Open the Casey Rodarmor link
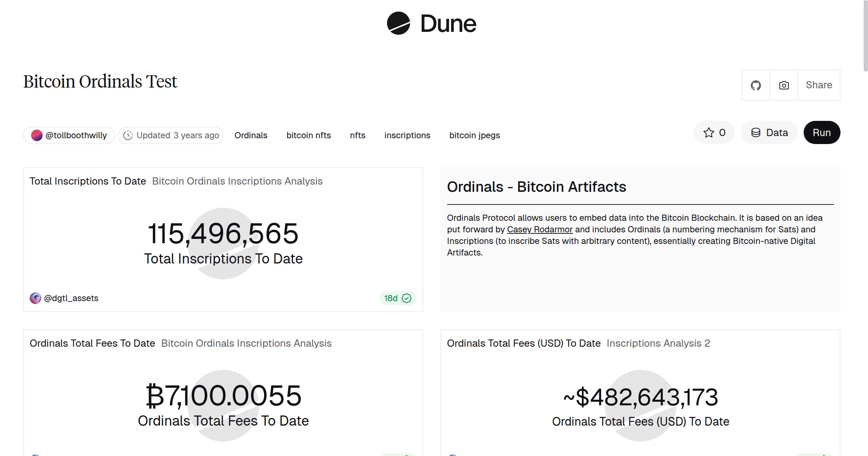Screen dimensions: 868x456 click(x=540, y=229)
